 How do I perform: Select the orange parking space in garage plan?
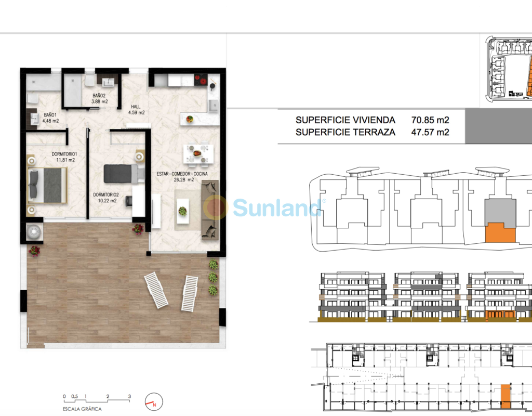point(505,396)
